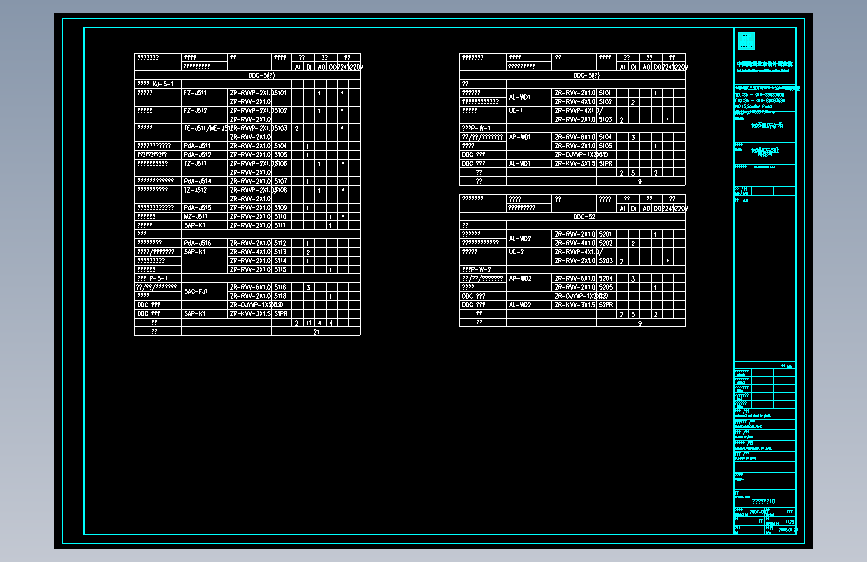Select the 5107 code cell in left table
867x562 pixels.
[x=281, y=181]
